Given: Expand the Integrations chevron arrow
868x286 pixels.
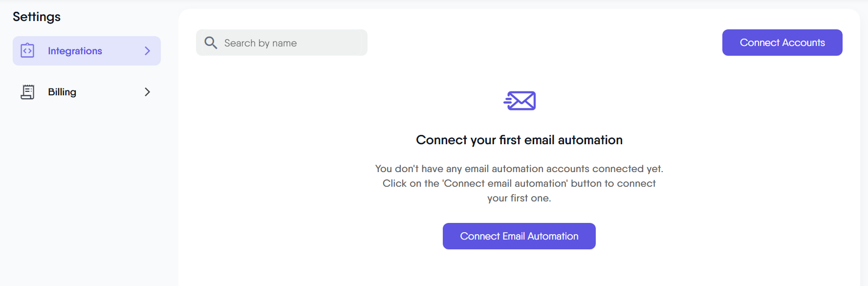Looking at the screenshot, I should [147, 51].
